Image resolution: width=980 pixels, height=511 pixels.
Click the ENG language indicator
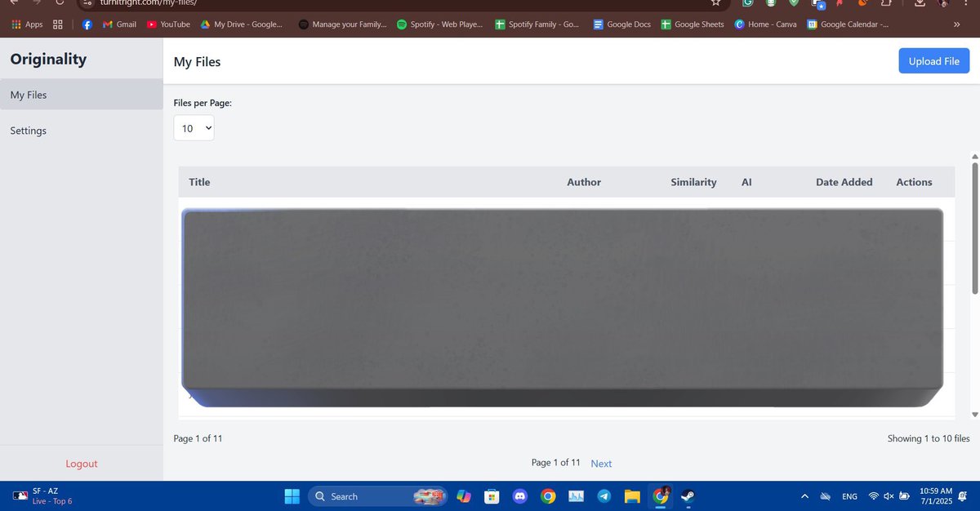(x=849, y=496)
